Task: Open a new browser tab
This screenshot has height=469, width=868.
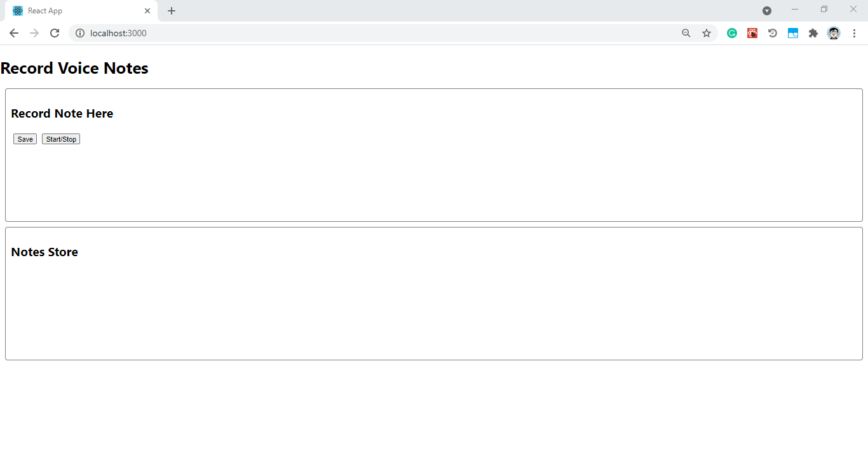Action: coord(172,11)
